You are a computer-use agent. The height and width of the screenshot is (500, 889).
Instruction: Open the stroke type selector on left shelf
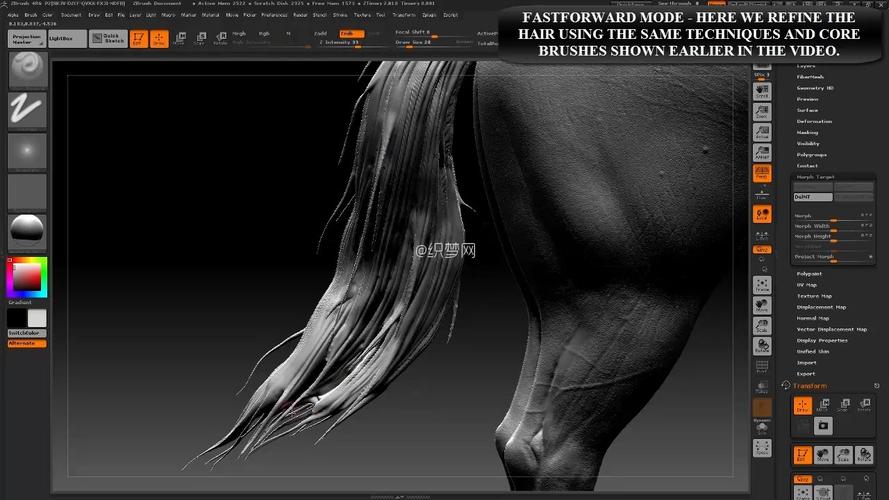click(x=27, y=109)
